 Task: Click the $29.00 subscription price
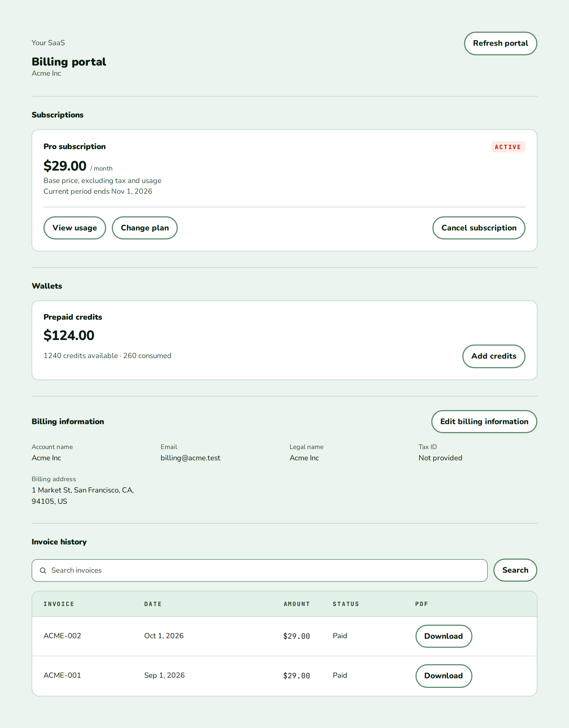coord(65,166)
